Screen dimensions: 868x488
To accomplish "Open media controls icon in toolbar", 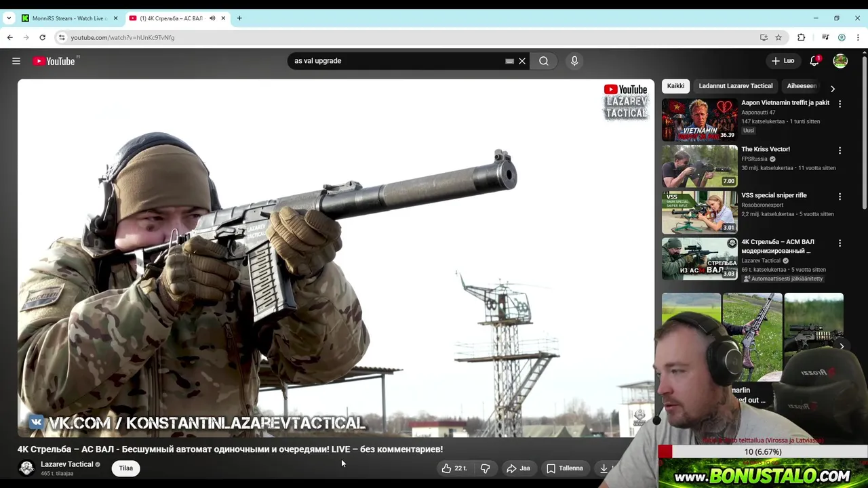I will (825, 37).
